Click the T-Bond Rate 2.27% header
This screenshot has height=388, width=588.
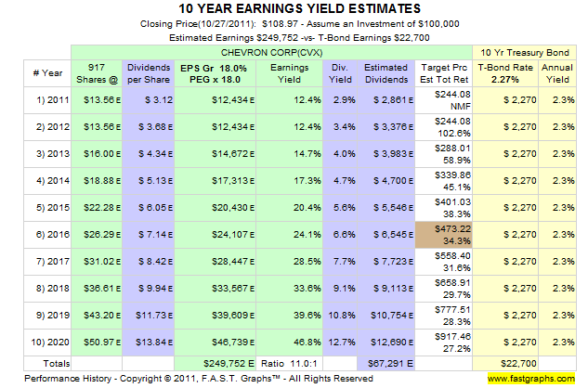pyautogui.click(x=505, y=73)
